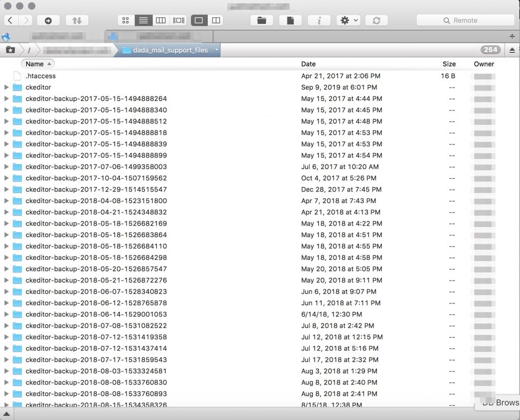The image size is (520, 420).
Task: Click the globe connection tab icon
Action: 6,37
